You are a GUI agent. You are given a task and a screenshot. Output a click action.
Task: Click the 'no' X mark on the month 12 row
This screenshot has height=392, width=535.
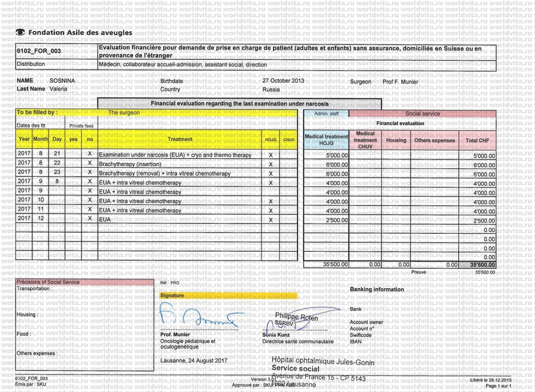(x=90, y=219)
